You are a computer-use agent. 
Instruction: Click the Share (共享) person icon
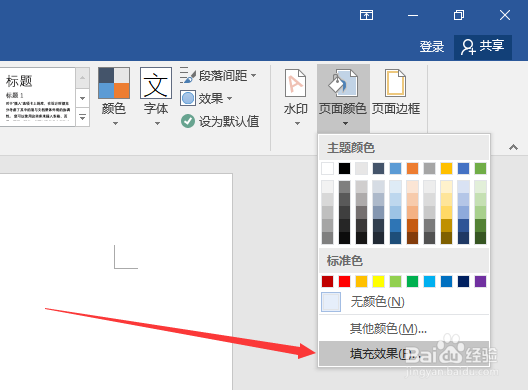point(468,47)
